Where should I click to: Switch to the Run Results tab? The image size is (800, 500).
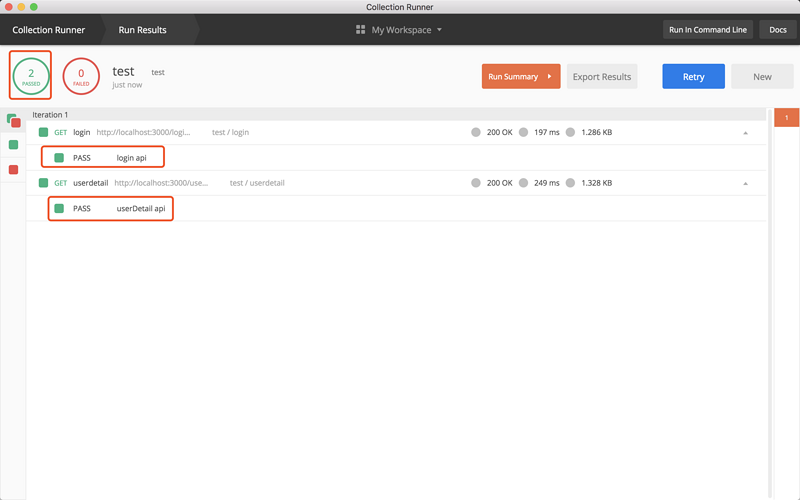tap(142, 30)
